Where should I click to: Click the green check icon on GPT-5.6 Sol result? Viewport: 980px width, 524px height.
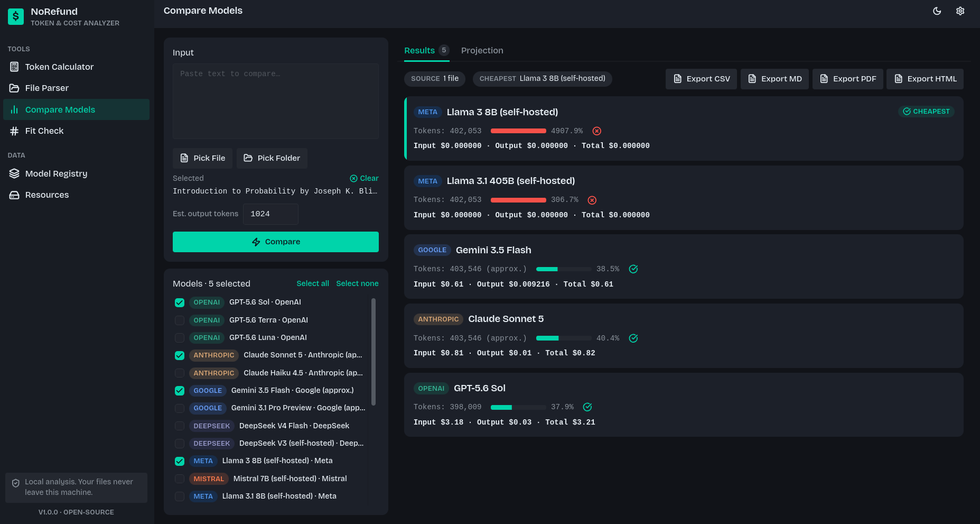coord(587,407)
